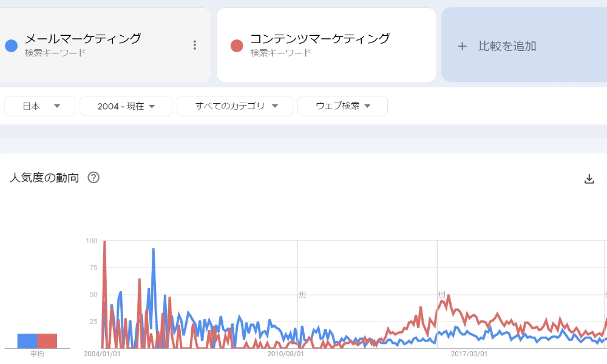Edit the コンテンツマーケティング search term
The height and width of the screenshot is (364, 607).
320,39
